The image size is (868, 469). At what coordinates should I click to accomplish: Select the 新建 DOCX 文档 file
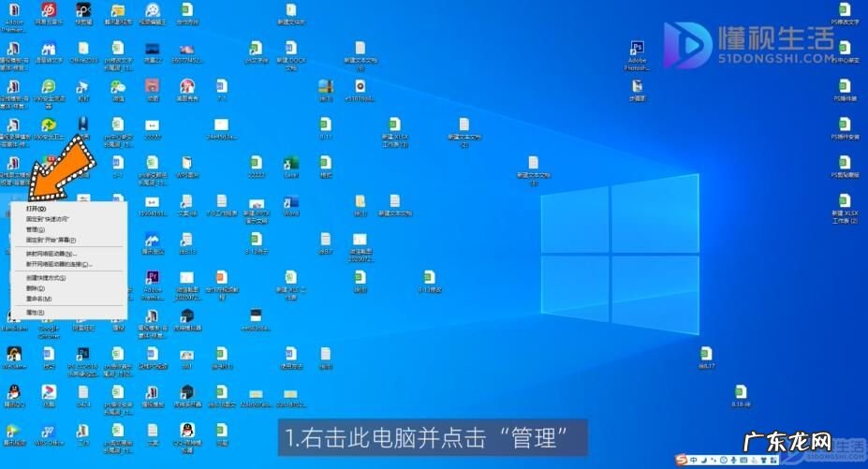tap(290, 48)
